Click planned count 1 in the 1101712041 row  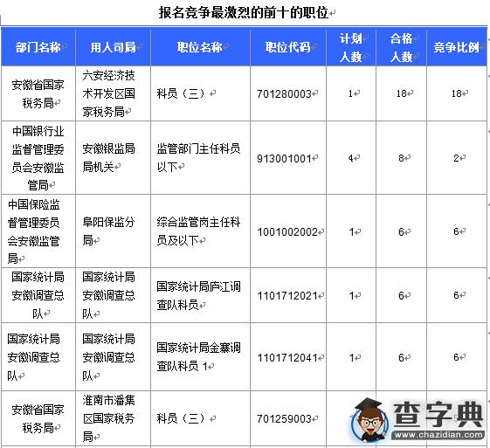coord(352,357)
